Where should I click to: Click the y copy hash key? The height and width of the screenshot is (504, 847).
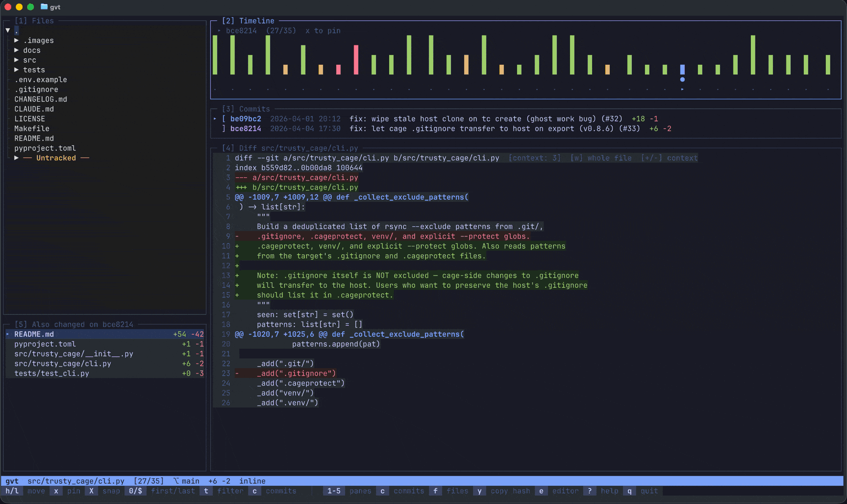pyautogui.click(x=479, y=491)
